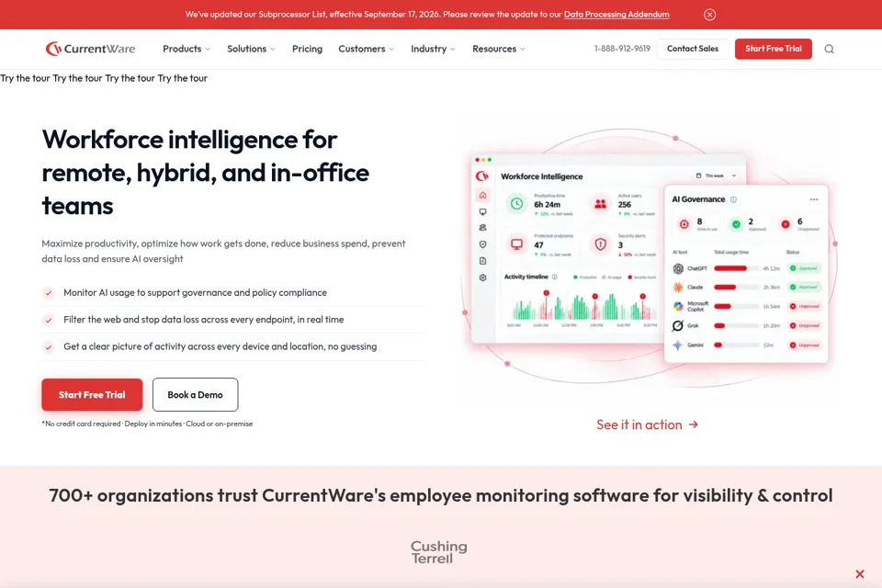Click the Monitor AI usage checkmark icon
Viewport: 882px width, 588px height.
49,293
